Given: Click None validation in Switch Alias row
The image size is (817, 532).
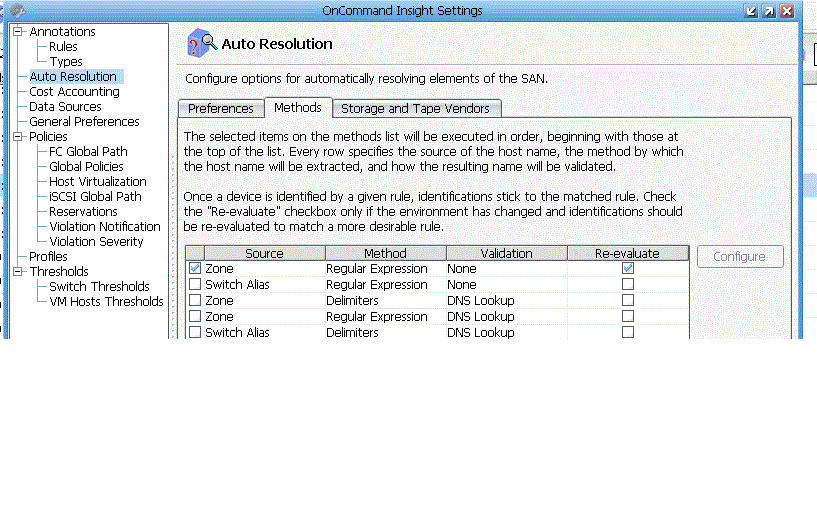Looking at the screenshot, I should pos(462,284).
